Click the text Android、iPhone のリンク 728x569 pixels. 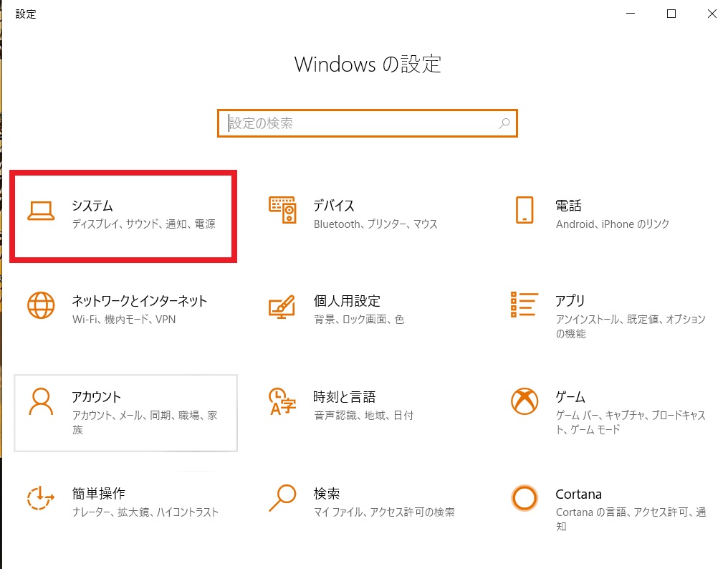(613, 224)
